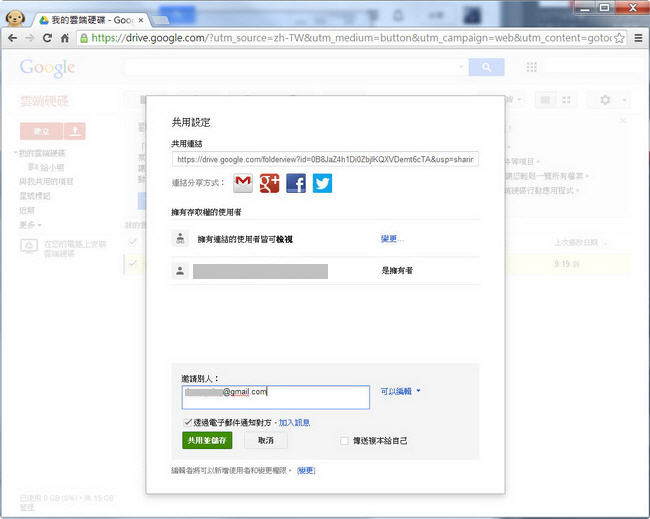This screenshot has height=519, width=650.
Task: Open the new tab button
Action: [160, 20]
